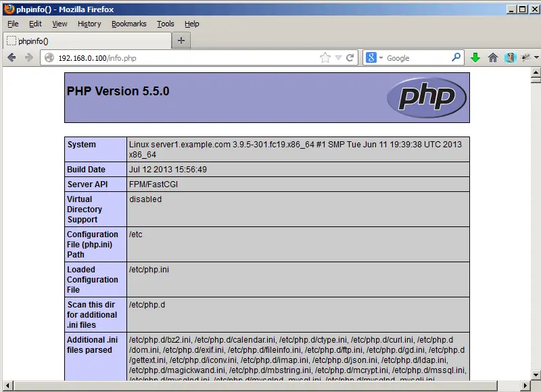Click the horizontal scrollbar right arrow
This screenshot has height=392, width=541.
pos(525,386)
